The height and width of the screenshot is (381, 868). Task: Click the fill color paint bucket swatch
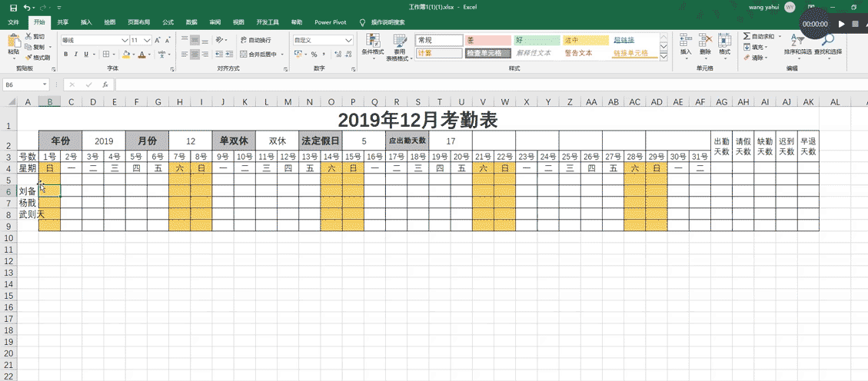click(126, 55)
